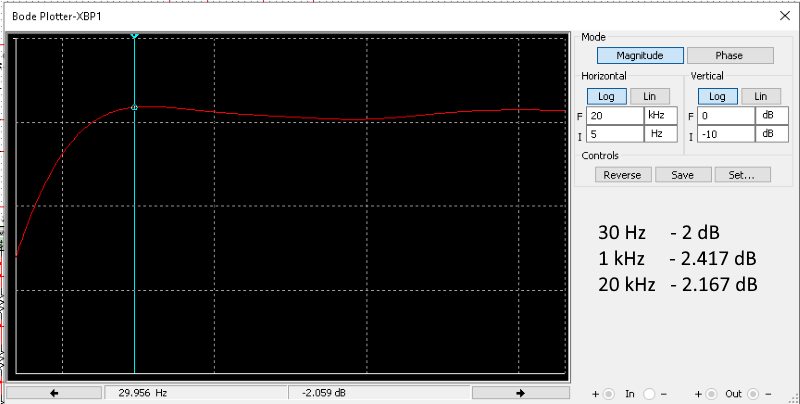Switch to Phase mode
This screenshot has height=404, width=800.
729,56
